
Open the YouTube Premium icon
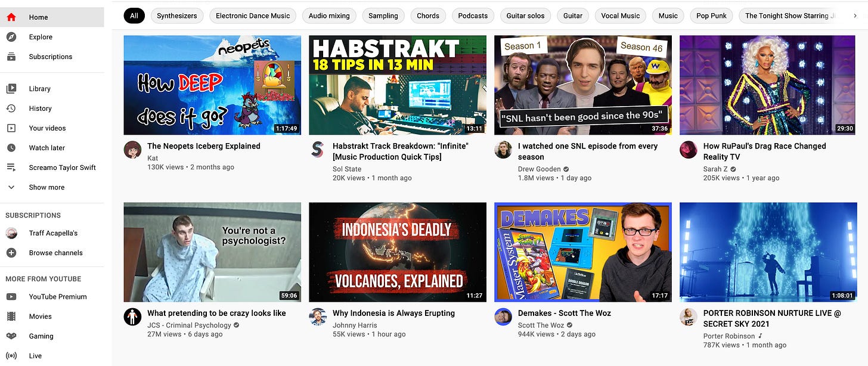click(x=11, y=297)
